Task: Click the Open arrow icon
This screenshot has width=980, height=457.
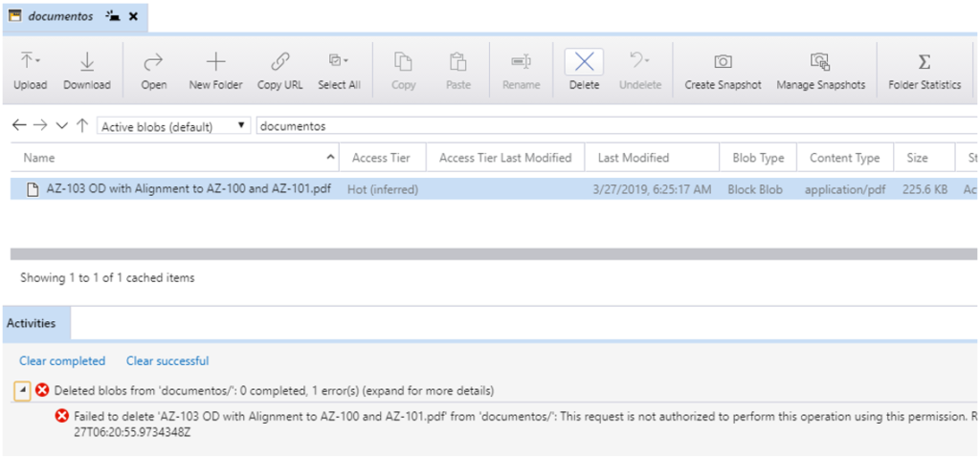Action: [x=153, y=63]
